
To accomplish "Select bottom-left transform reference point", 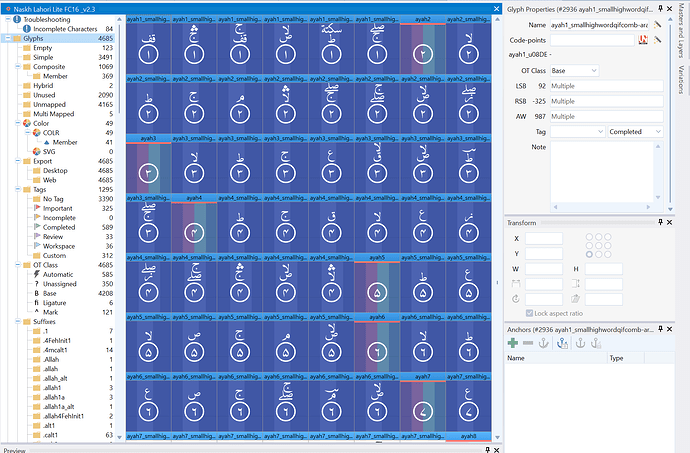I will coord(589,254).
